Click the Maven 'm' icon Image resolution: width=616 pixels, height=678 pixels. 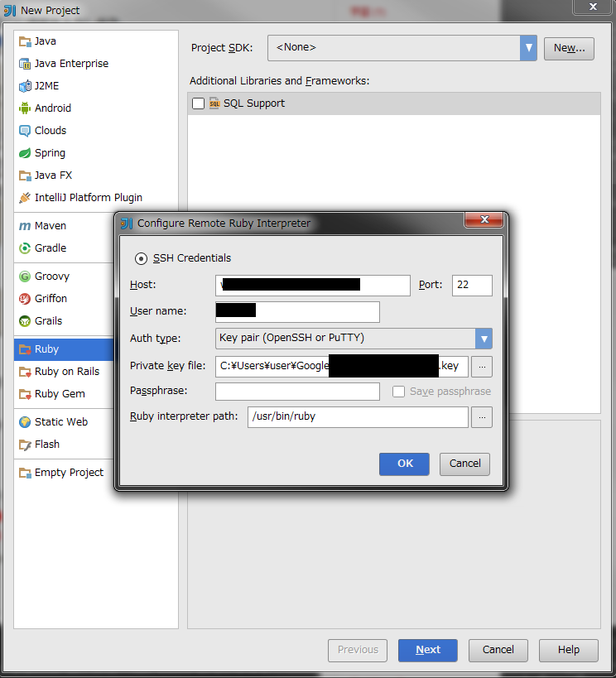click(25, 226)
